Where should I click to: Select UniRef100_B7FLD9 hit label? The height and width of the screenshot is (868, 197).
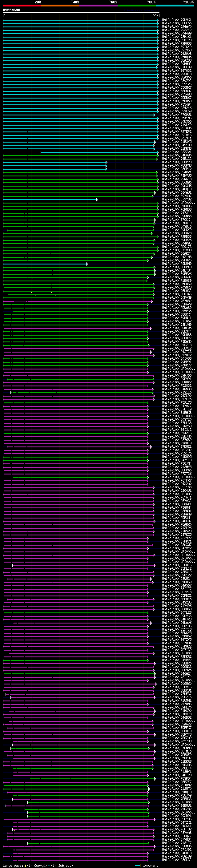[x=176, y=67]
